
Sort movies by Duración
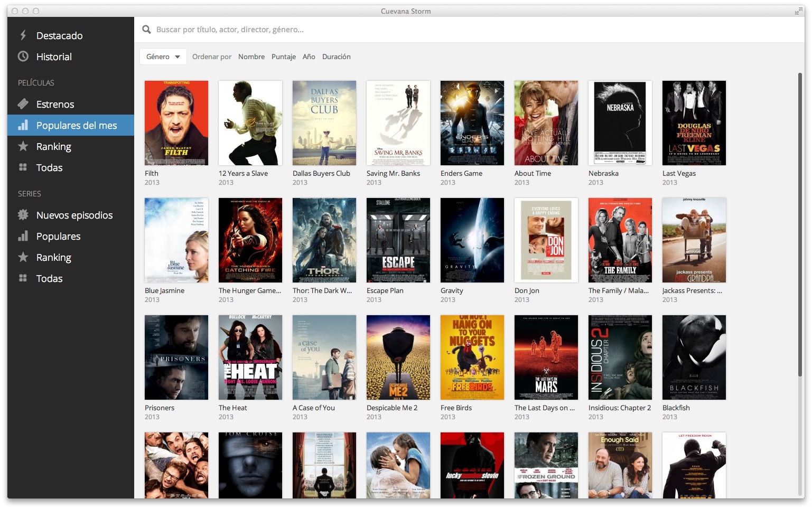(337, 56)
